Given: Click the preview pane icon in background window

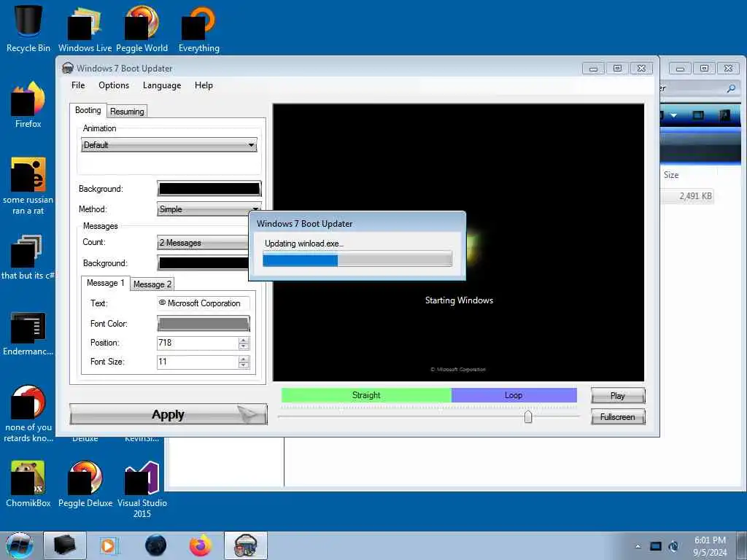Looking at the screenshot, I should tap(698, 115).
